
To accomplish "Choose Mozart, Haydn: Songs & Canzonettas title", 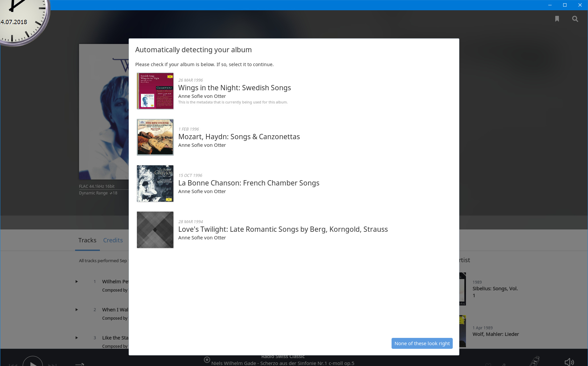I will click(239, 137).
